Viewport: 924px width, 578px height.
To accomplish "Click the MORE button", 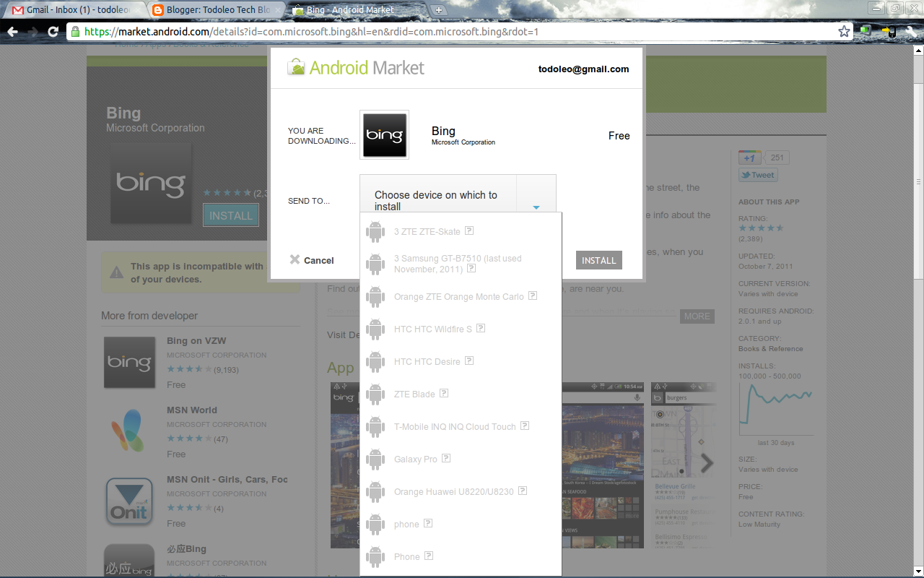I will point(696,316).
